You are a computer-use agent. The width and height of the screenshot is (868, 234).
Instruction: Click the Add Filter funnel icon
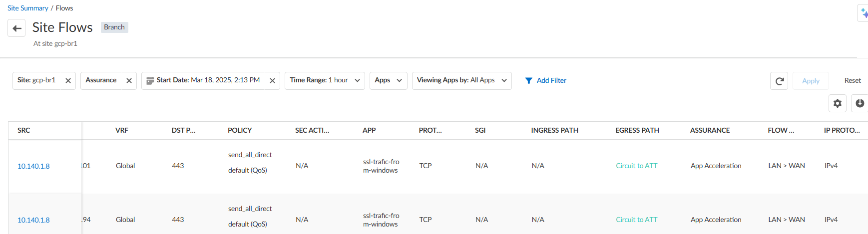(528, 81)
